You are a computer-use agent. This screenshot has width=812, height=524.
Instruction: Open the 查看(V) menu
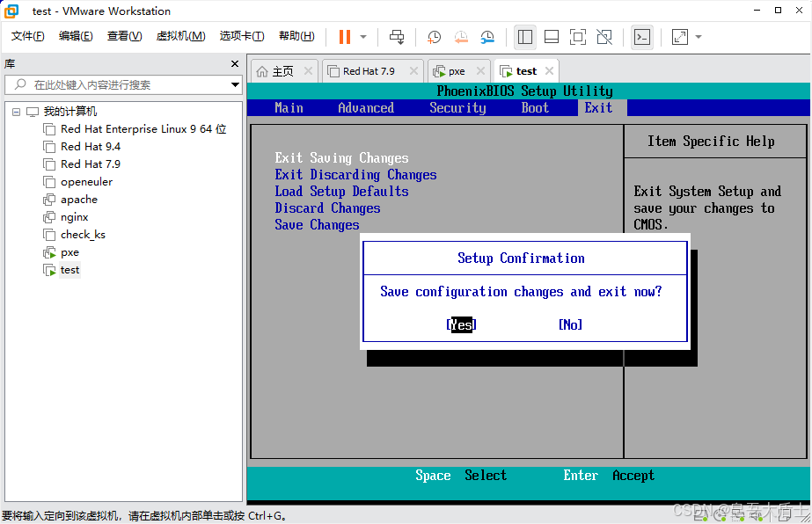[124, 36]
